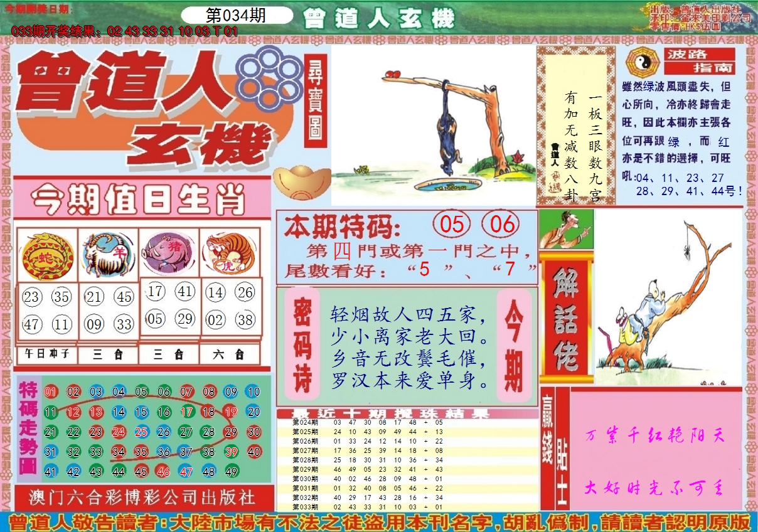Open the hanging monkey cartoon picture

tap(433, 125)
